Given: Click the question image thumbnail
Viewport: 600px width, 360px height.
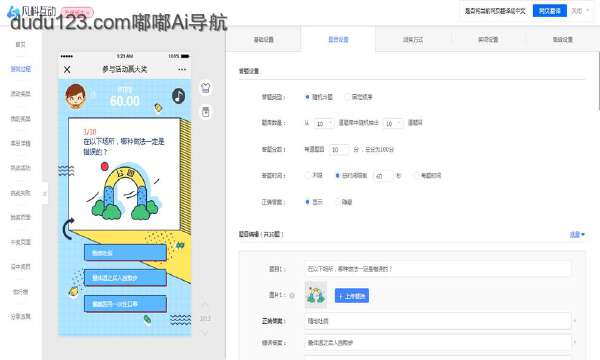Looking at the screenshot, I should pyautogui.click(x=316, y=295).
